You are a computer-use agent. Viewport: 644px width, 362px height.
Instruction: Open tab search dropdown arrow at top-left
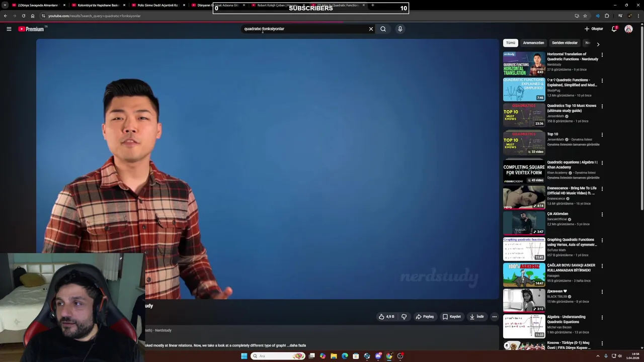(5, 5)
